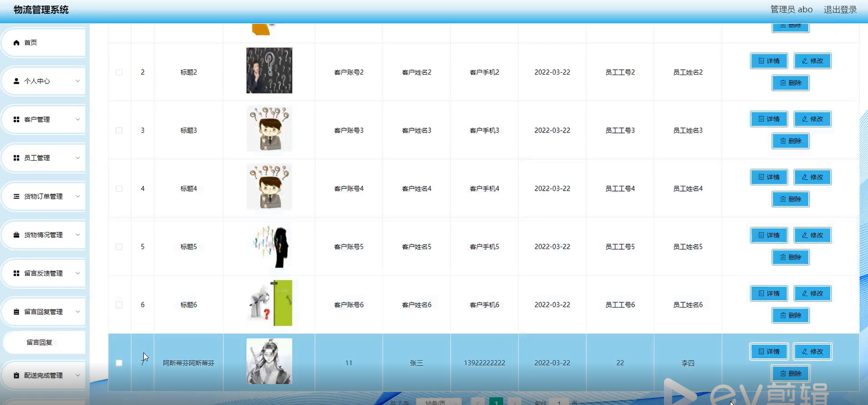Image resolution: width=868 pixels, height=405 pixels.
Task: Click the 员工姓名6 cell
Action: point(688,305)
